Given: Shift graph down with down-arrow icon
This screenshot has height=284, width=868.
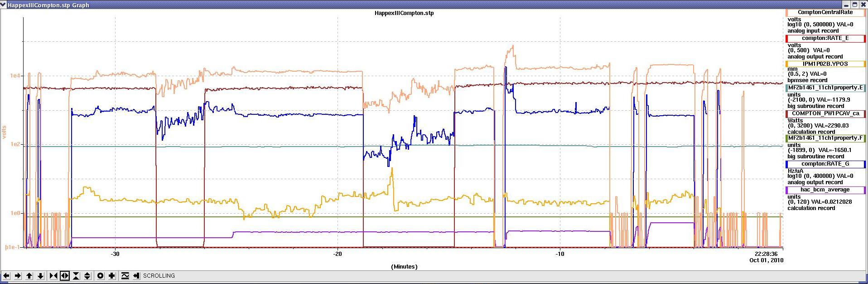Looking at the screenshot, I should [40, 276].
